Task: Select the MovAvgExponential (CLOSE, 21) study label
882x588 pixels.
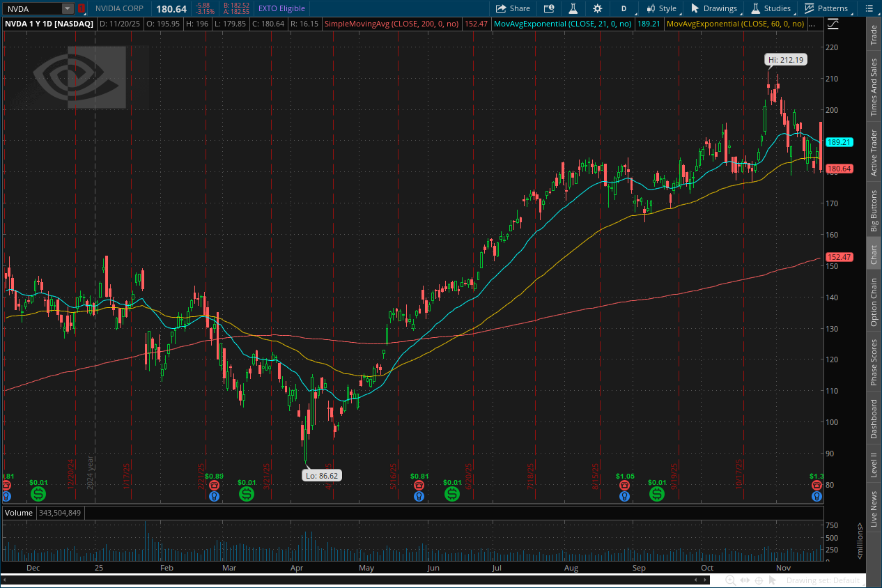Action: [x=562, y=24]
